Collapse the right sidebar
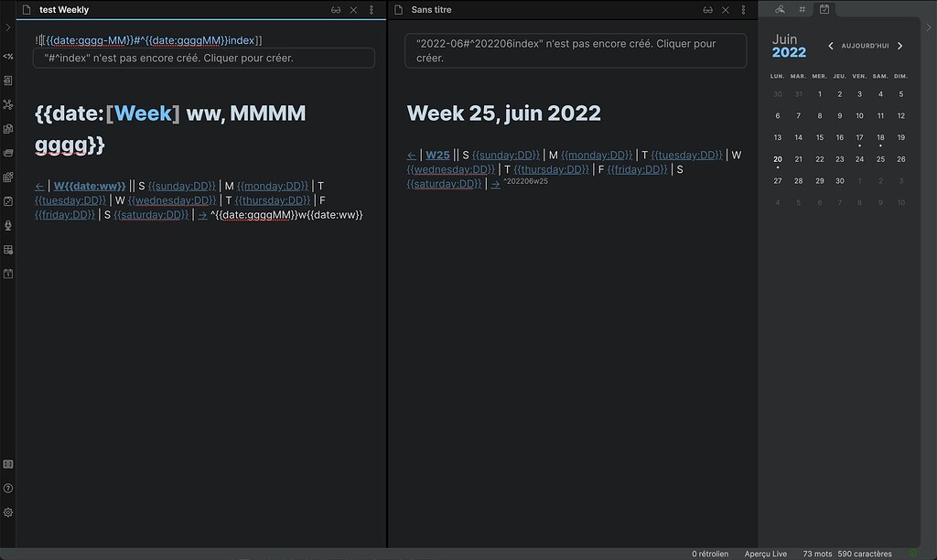 929,27
